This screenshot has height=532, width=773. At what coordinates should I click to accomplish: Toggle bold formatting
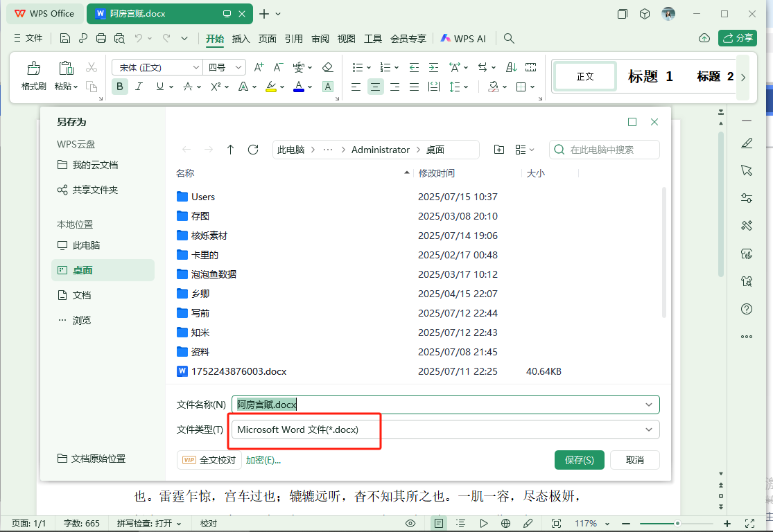119,87
